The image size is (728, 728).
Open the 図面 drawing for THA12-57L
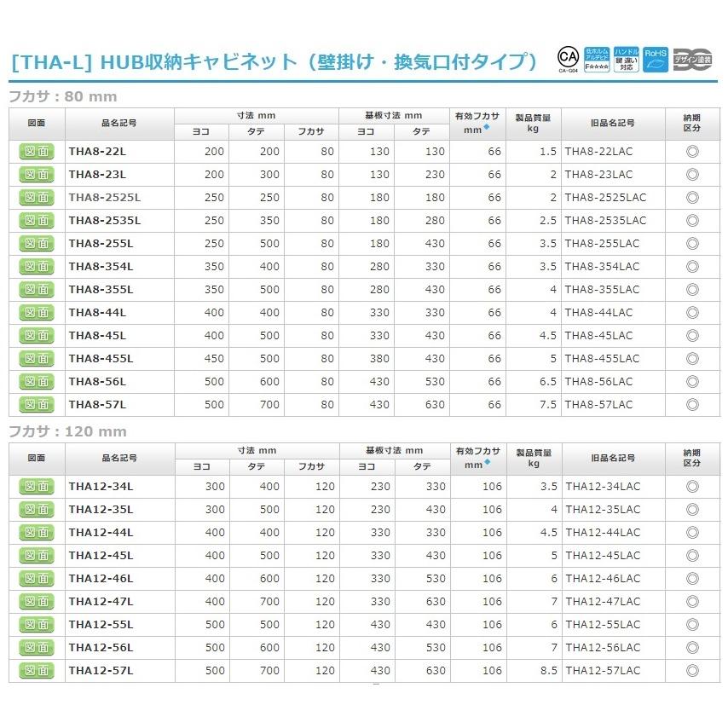point(34,670)
